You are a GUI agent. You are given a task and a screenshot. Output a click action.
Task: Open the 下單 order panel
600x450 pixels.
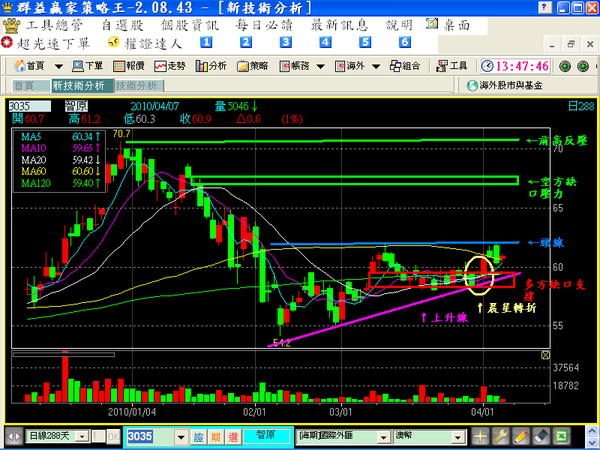tap(88, 66)
